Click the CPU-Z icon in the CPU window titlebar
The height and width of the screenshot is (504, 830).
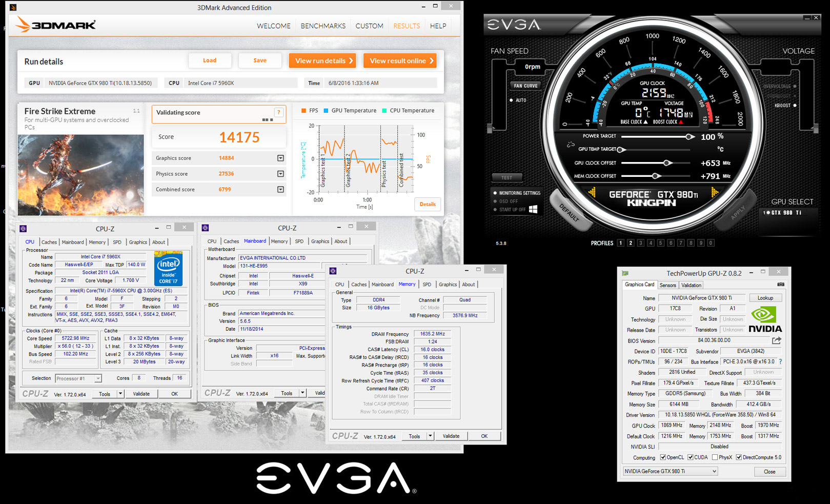click(23, 229)
